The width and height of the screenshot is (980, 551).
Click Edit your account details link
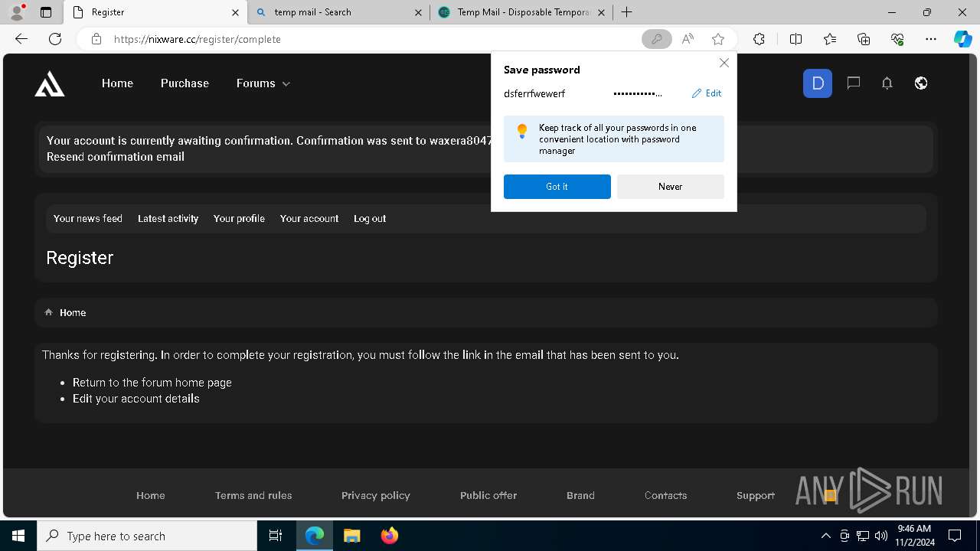pyautogui.click(x=136, y=399)
